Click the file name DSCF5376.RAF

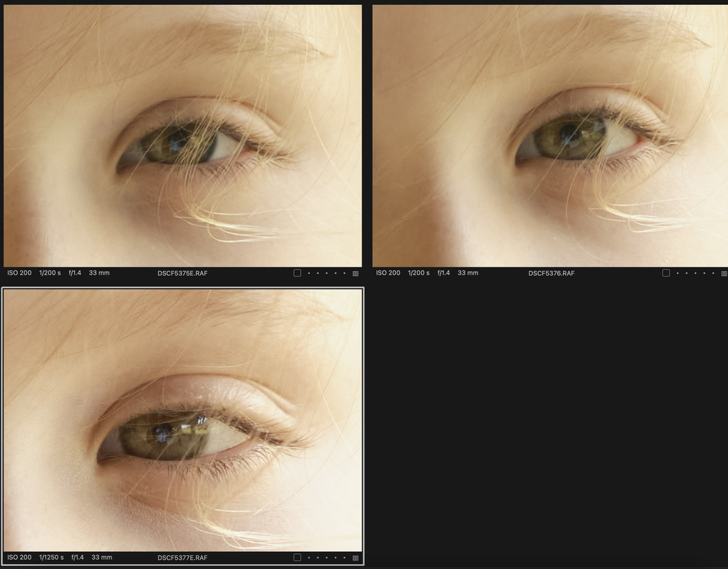pos(551,273)
